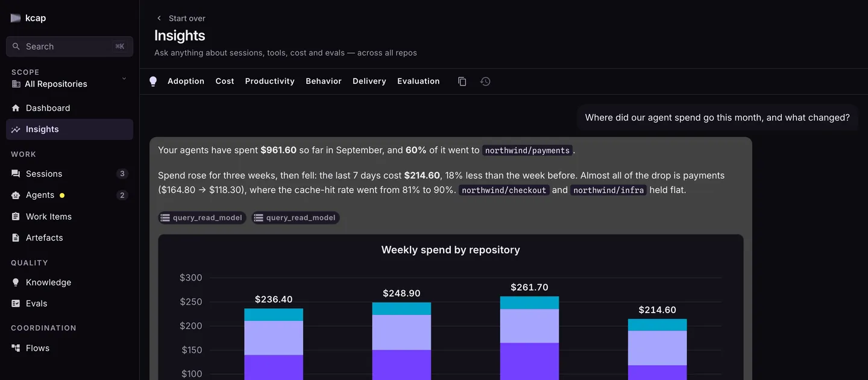Viewport: 868px width, 380px height.
Task: Click the All Repositories building icon
Action: [x=16, y=84]
